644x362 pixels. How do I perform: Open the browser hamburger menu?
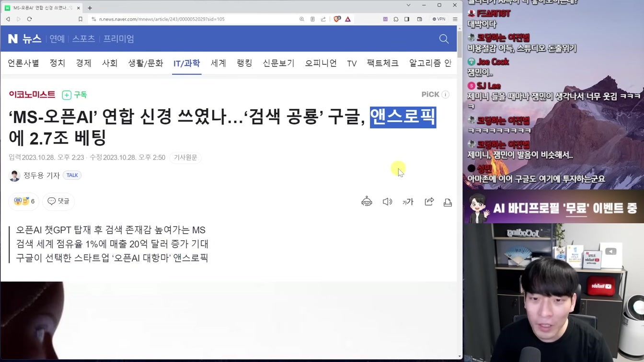455,19
